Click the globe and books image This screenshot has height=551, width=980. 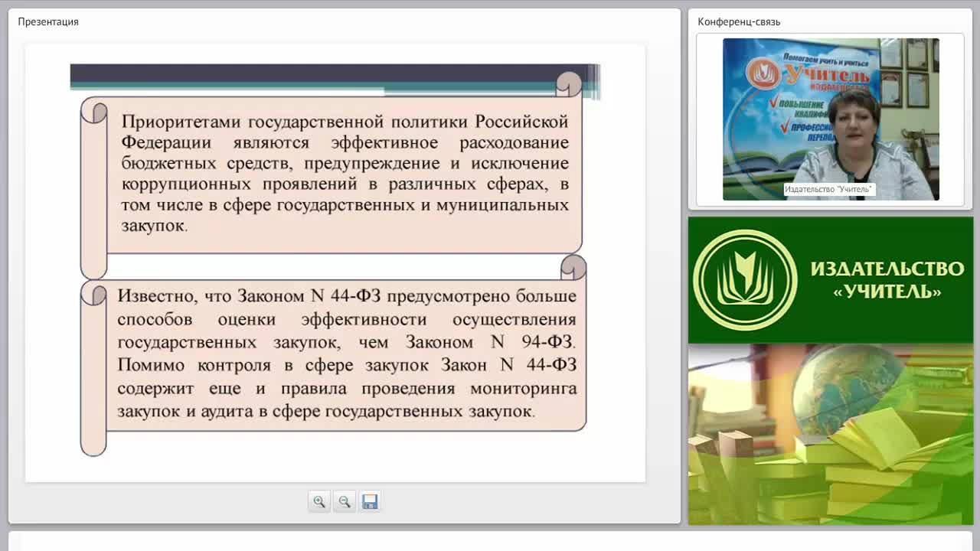tap(831, 434)
